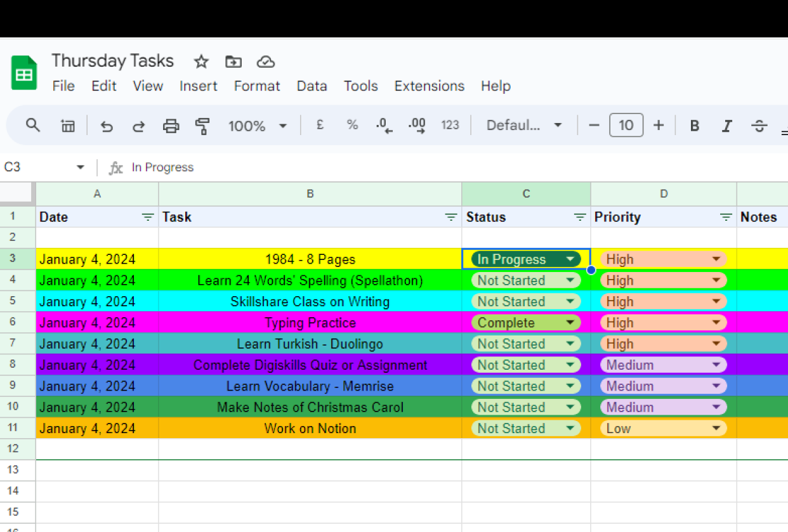Rename the Thursday Tasks title

point(113,61)
